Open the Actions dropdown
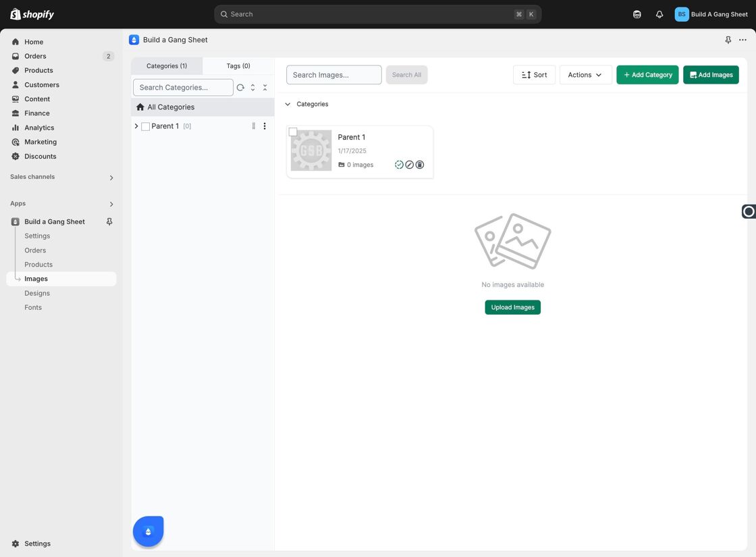756x557 pixels. click(585, 75)
